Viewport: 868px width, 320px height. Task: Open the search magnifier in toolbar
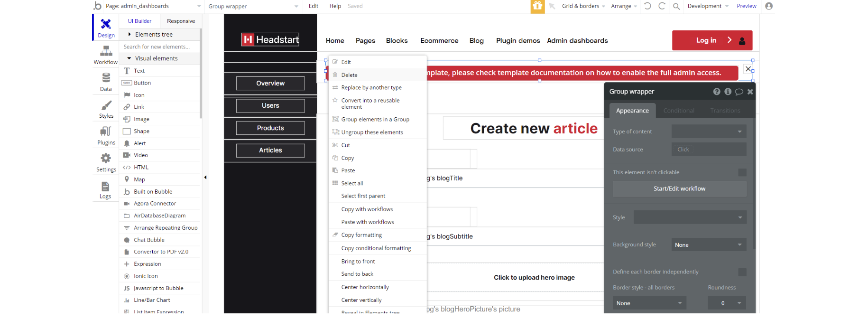676,6
